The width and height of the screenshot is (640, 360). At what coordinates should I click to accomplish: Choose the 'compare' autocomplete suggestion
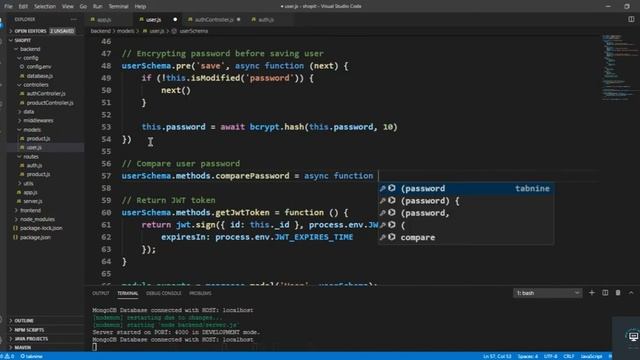tap(466, 238)
